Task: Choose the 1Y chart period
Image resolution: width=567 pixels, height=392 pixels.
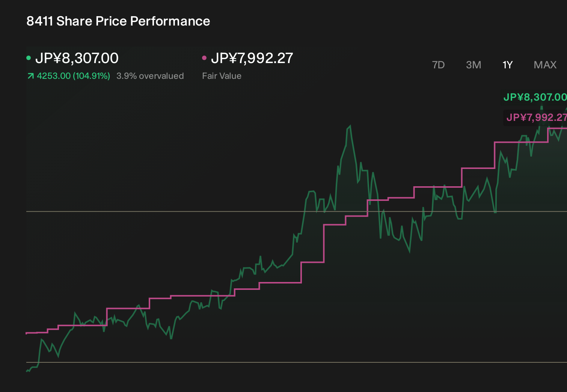Action: click(507, 65)
